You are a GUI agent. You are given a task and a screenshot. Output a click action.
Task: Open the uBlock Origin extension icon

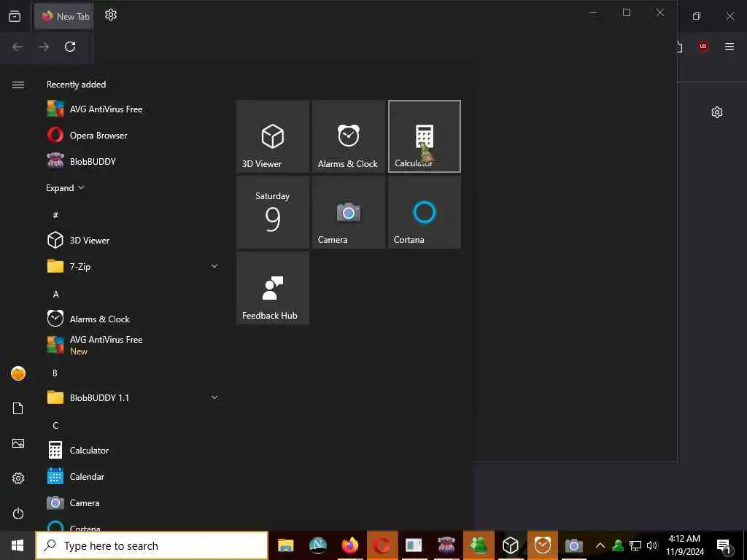click(703, 46)
